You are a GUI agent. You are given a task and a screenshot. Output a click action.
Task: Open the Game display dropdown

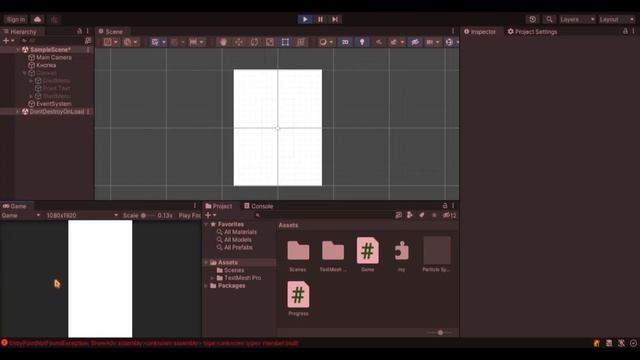tap(21, 216)
